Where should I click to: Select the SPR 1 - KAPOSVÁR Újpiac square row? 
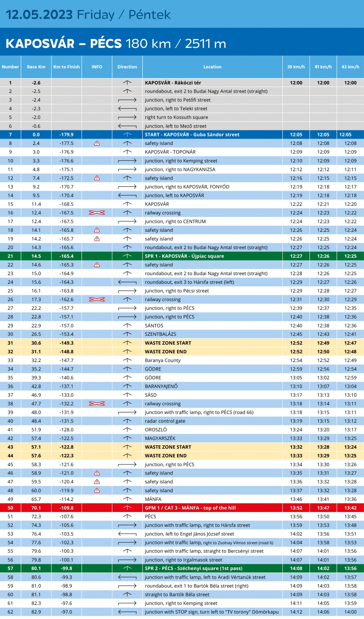(x=182, y=256)
